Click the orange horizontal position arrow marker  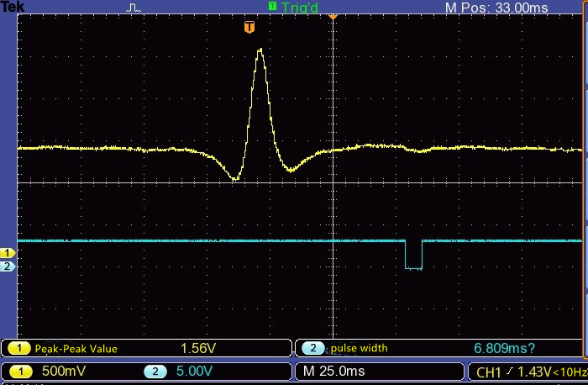(x=333, y=18)
